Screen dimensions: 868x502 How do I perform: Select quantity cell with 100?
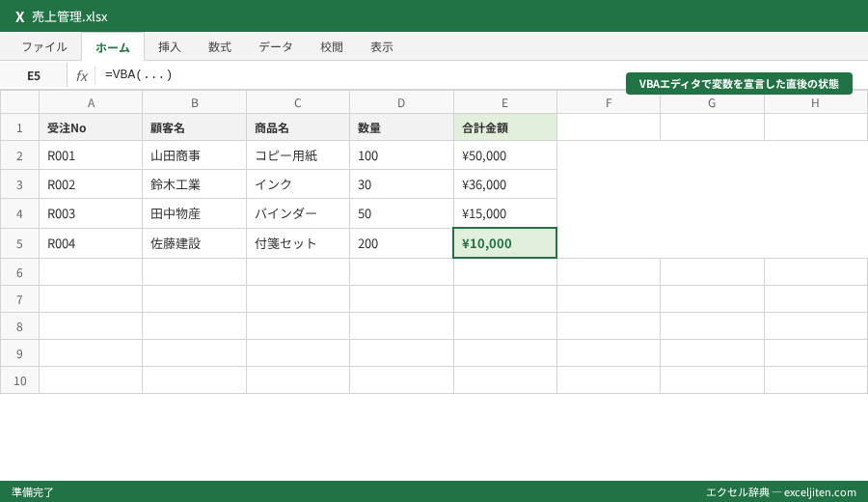401,155
